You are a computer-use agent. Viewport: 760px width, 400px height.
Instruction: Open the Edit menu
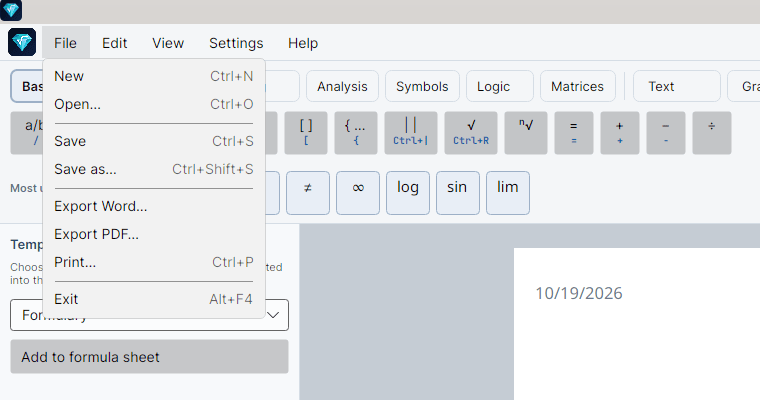click(114, 43)
